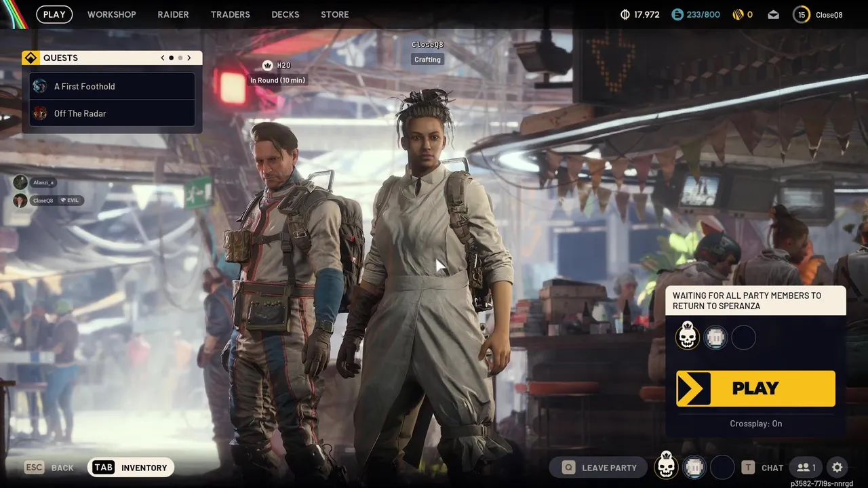The image size is (868, 488).
Task: Switch to the WORKSHOP tab
Action: (112, 14)
